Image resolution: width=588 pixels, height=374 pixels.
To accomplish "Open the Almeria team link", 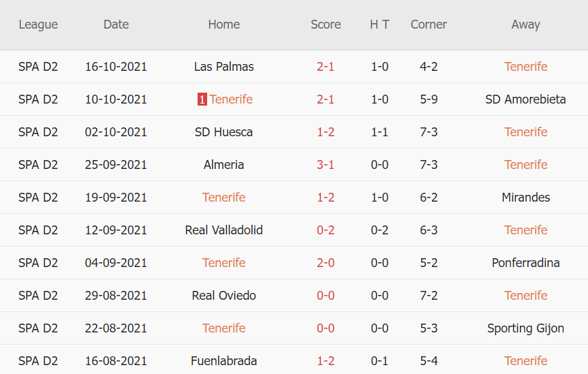I will [x=223, y=165].
